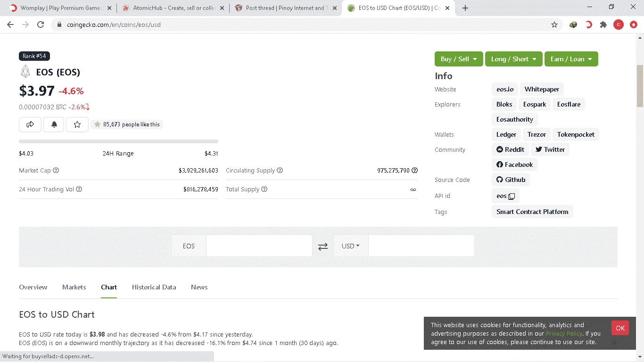Open the Eospark explorer link
Viewport: 644px width, 362px height.
[535, 104]
